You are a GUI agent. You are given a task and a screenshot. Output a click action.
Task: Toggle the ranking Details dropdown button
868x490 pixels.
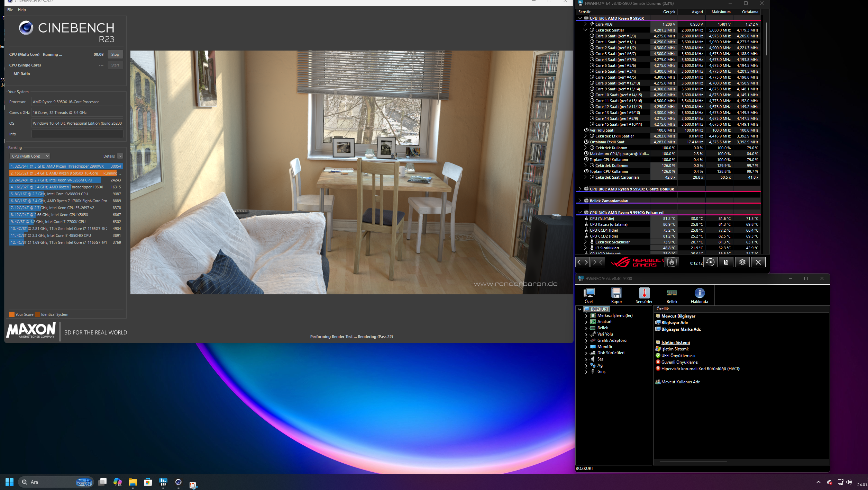click(120, 156)
